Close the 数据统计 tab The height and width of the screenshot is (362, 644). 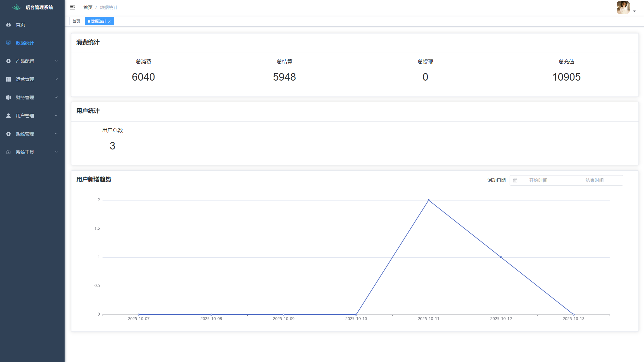[x=109, y=22]
